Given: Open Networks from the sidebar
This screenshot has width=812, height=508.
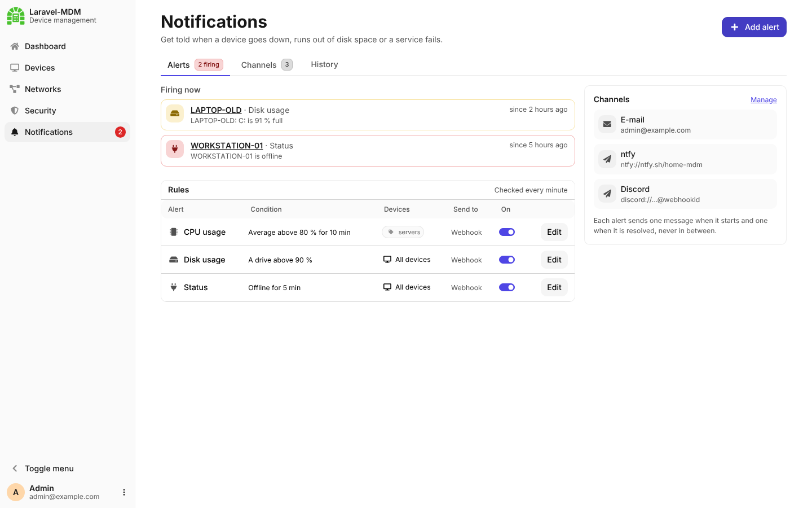Looking at the screenshot, I should tap(67, 89).
